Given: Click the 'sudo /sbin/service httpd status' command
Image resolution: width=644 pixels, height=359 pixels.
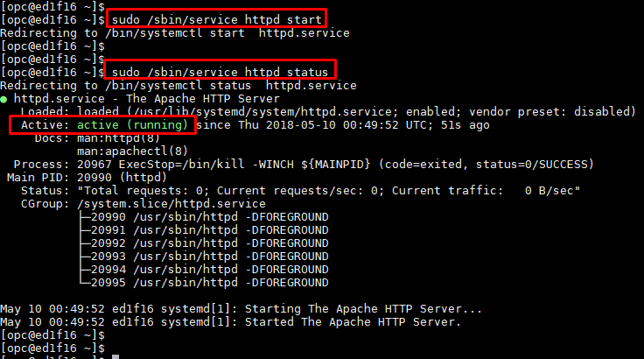Looking at the screenshot, I should tap(220, 72).
